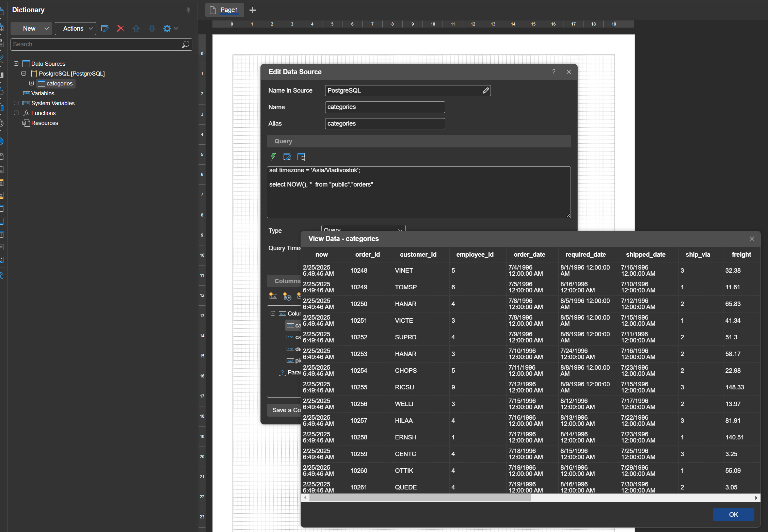
Task: Click the Page1 document icon
Action: click(213, 10)
